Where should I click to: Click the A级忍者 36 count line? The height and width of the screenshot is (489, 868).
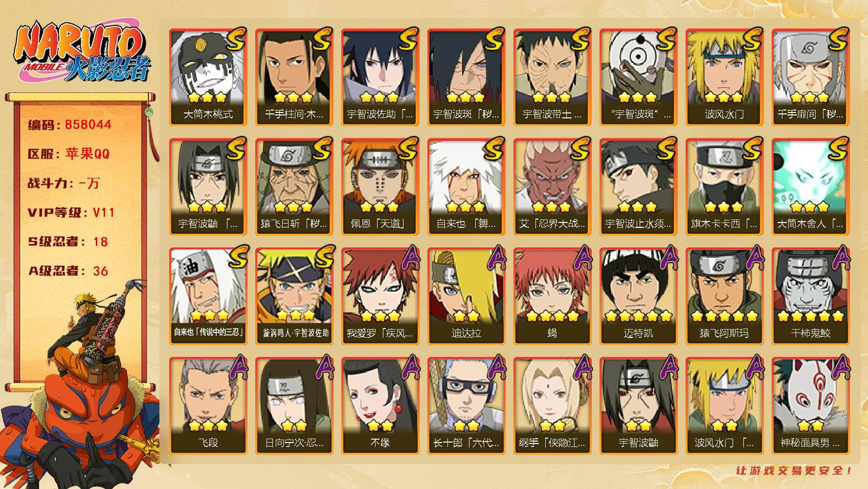68,271
